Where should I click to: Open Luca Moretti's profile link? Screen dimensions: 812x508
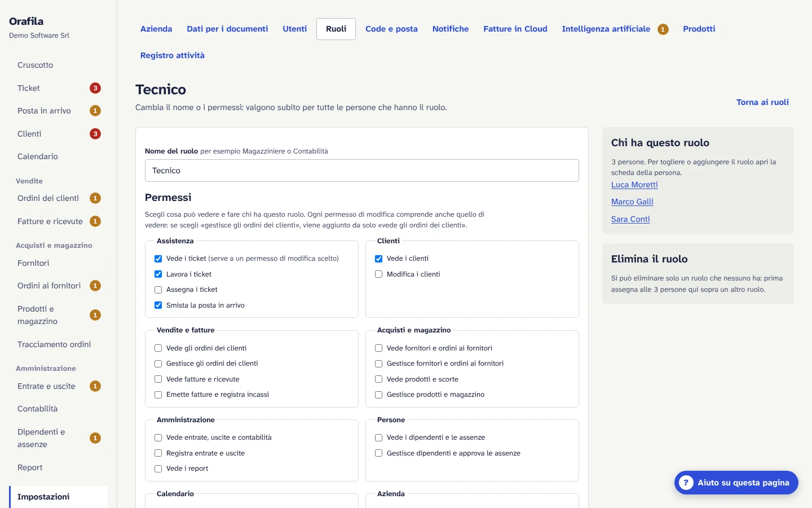tap(634, 185)
